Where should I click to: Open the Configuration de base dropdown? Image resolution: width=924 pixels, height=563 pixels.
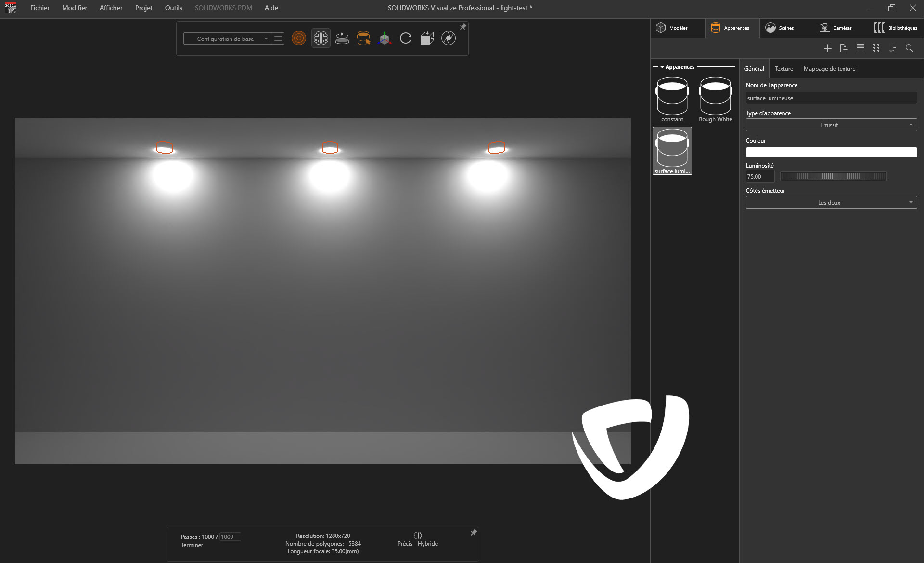[x=227, y=39]
